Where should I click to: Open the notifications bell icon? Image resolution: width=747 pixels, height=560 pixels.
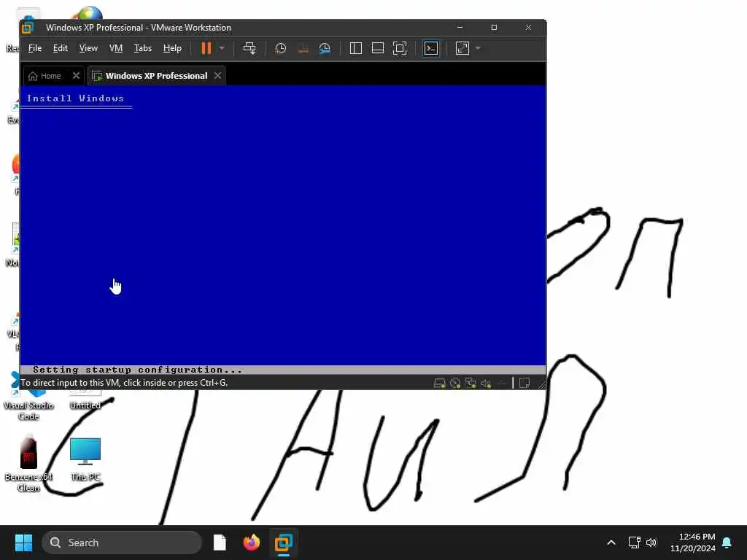pos(727,542)
